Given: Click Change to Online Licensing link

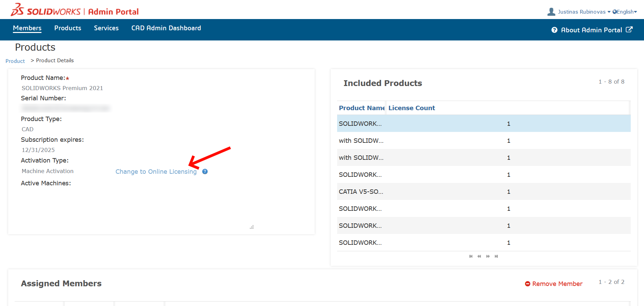Looking at the screenshot, I should 156,172.
